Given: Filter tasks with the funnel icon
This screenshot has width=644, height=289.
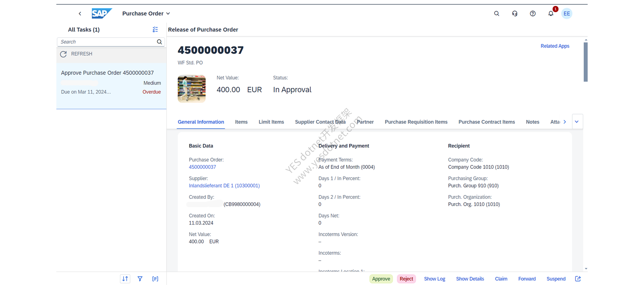Looking at the screenshot, I should [140, 279].
